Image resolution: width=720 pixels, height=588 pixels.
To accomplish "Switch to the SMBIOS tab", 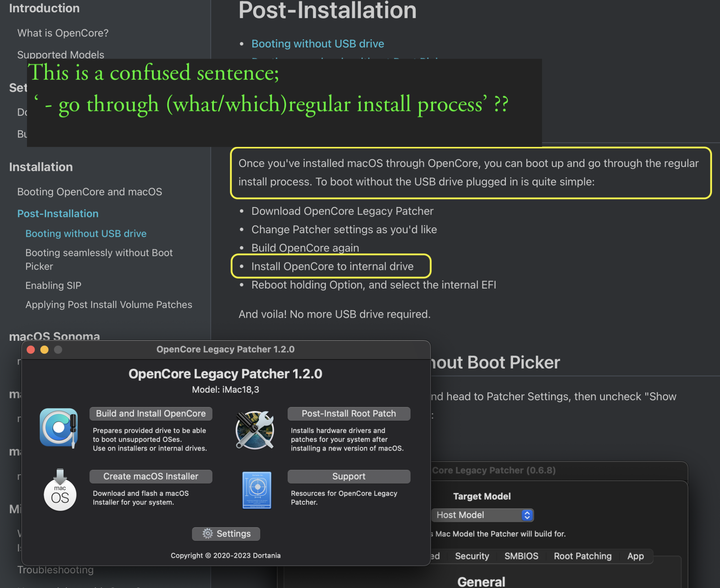I will (x=521, y=556).
